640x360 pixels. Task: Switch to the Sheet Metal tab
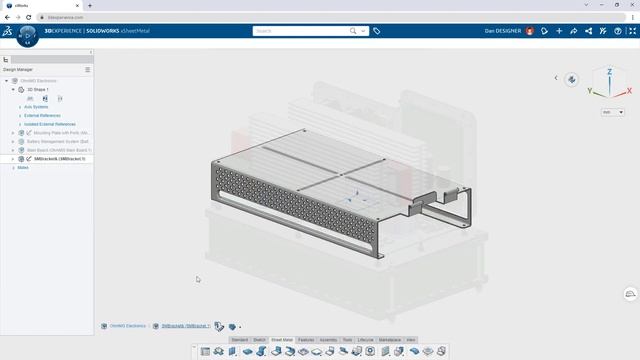click(282, 340)
